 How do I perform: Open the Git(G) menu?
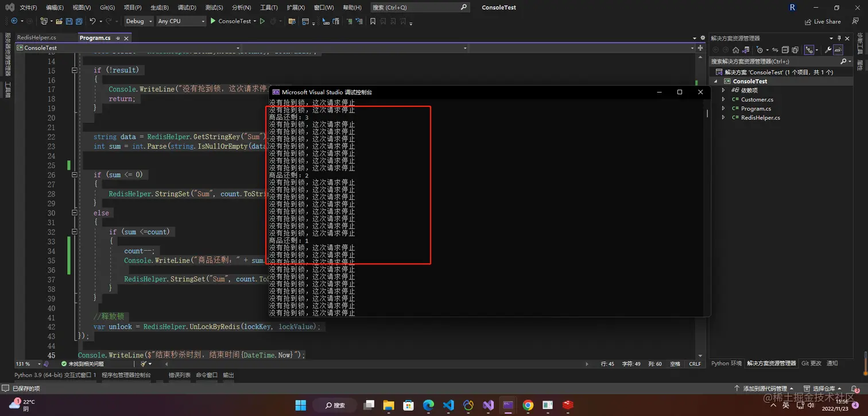pyautogui.click(x=107, y=7)
